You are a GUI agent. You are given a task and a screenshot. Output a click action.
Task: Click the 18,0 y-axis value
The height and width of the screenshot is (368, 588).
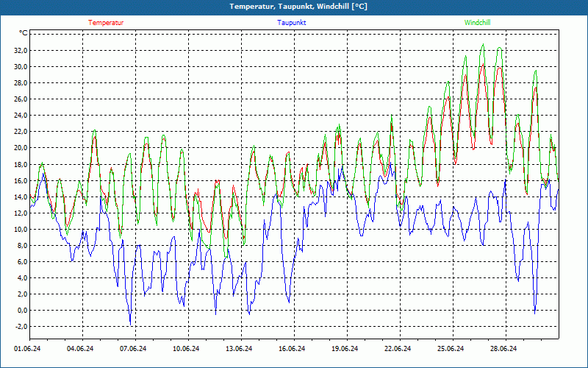(21, 164)
